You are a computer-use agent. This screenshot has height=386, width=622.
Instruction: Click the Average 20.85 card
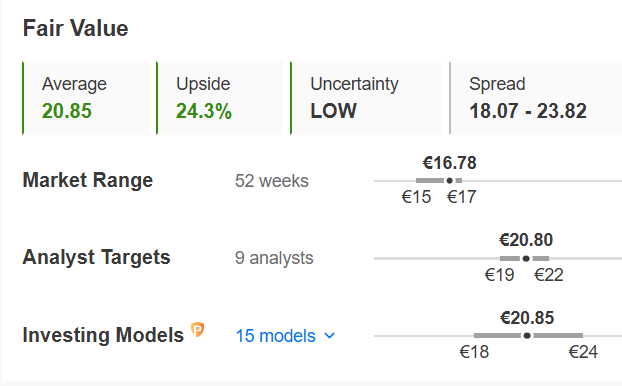coord(86,98)
